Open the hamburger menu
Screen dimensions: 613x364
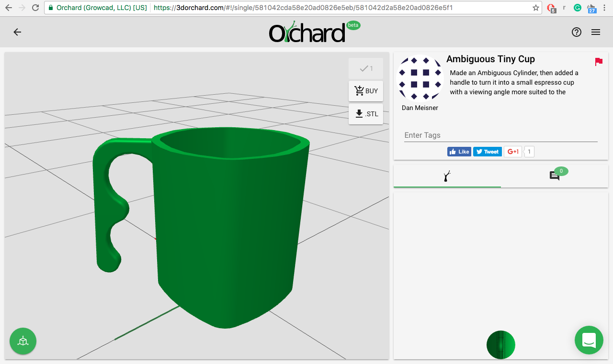(x=596, y=32)
